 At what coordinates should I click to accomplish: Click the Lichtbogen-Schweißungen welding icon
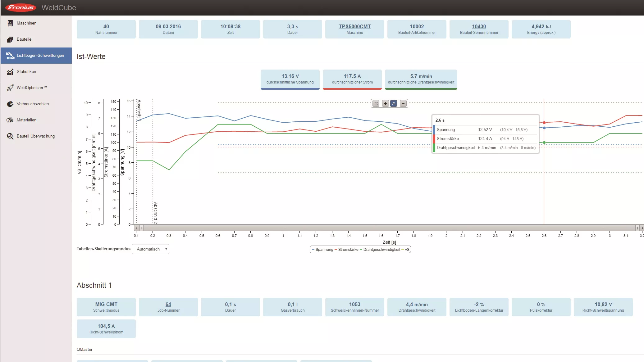10,56
